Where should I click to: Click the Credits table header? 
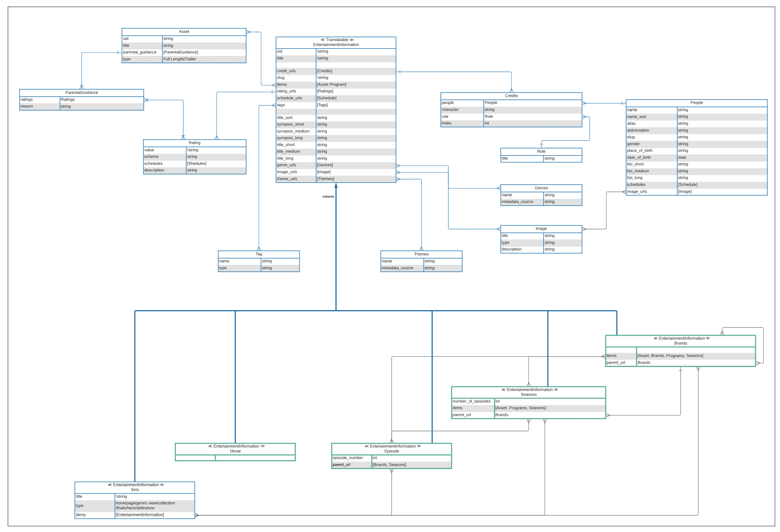pyautogui.click(x=511, y=96)
